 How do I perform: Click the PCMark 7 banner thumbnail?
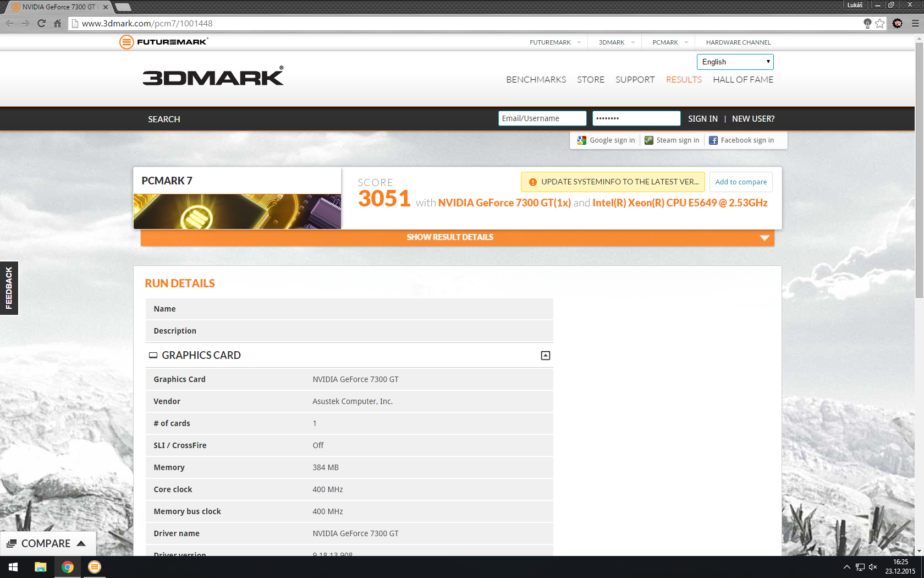[237, 211]
